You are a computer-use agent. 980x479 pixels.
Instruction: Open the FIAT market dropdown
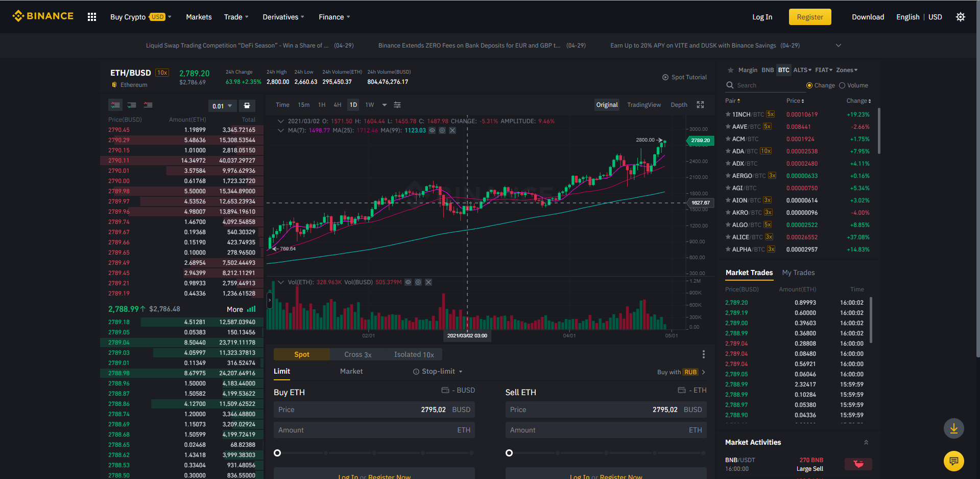pos(824,70)
